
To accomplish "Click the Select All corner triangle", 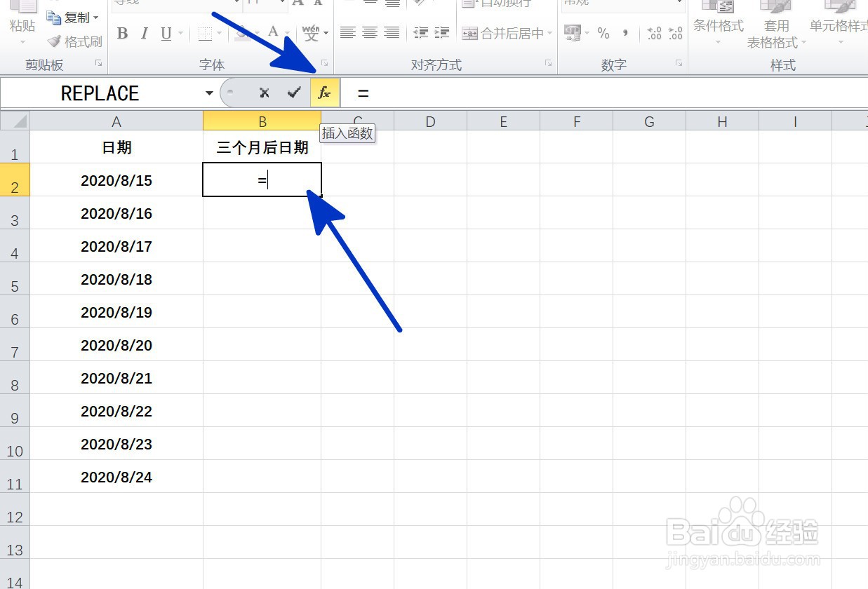I will [x=15, y=121].
